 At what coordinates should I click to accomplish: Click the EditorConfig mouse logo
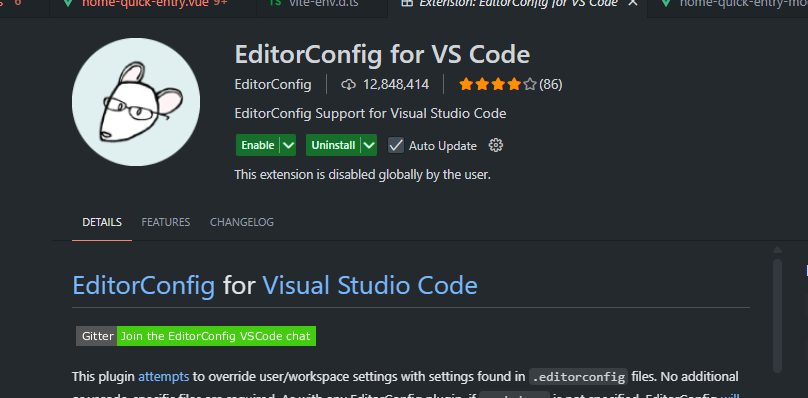tap(136, 102)
